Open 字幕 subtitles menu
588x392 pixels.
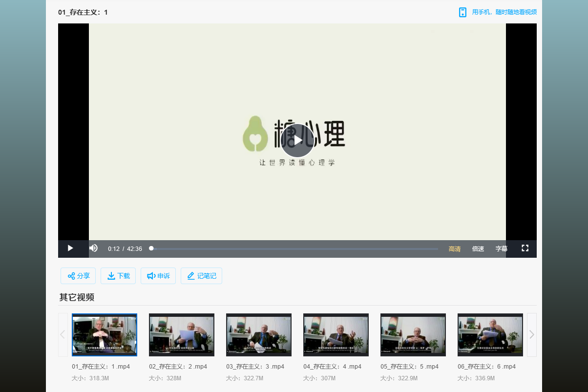[x=502, y=249]
